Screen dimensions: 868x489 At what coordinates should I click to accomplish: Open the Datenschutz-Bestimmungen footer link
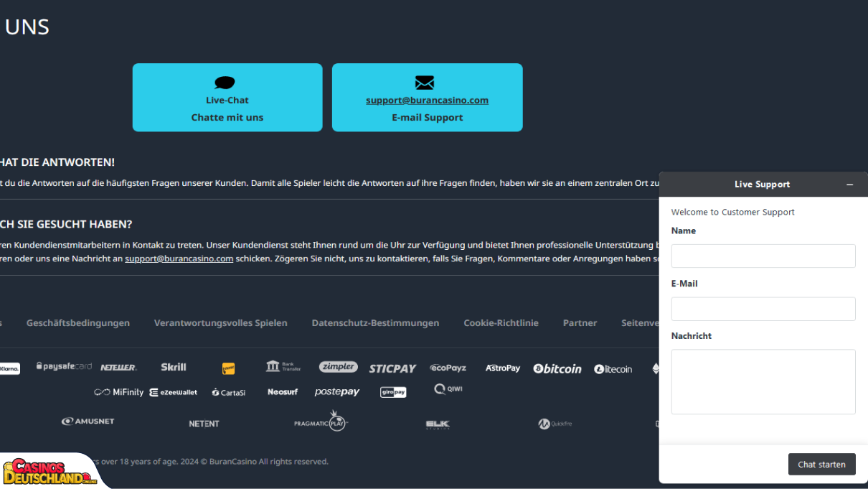pyautogui.click(x=375, y=323)
